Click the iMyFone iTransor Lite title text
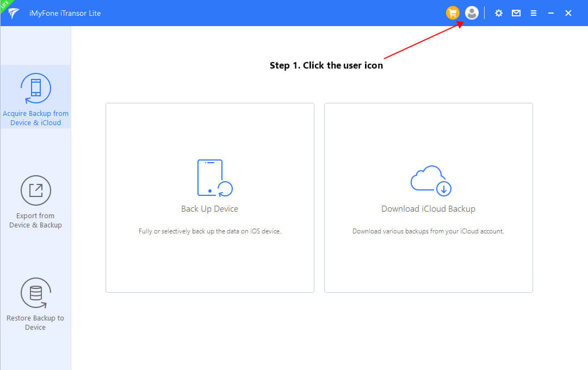This screenshot has height=370, width=588. click(x=65, y=13)
